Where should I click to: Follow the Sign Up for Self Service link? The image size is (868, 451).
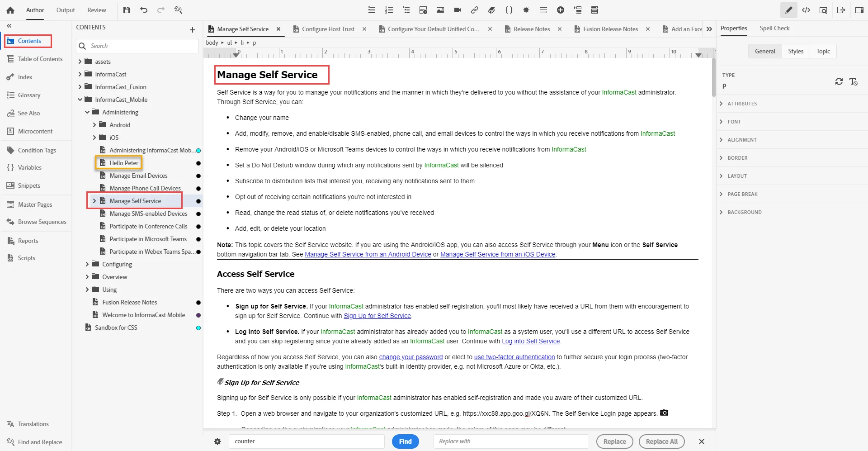377,316
